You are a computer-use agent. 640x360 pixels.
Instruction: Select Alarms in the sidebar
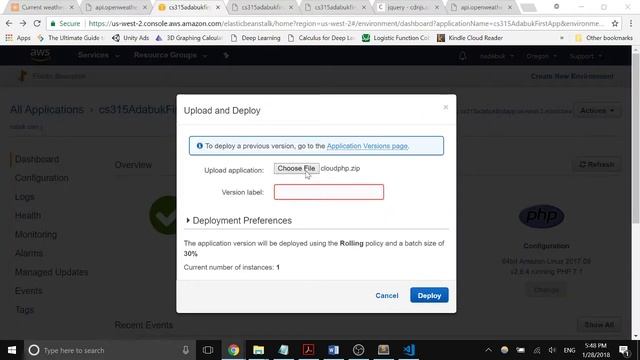[x=29, y=253]
